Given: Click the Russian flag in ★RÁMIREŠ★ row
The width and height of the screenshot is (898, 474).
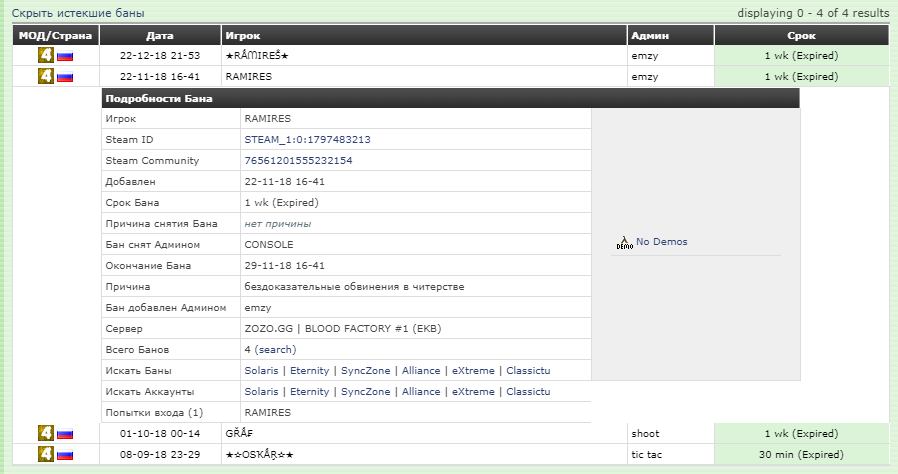Looking at the screenshot, I should pos(65,56).
